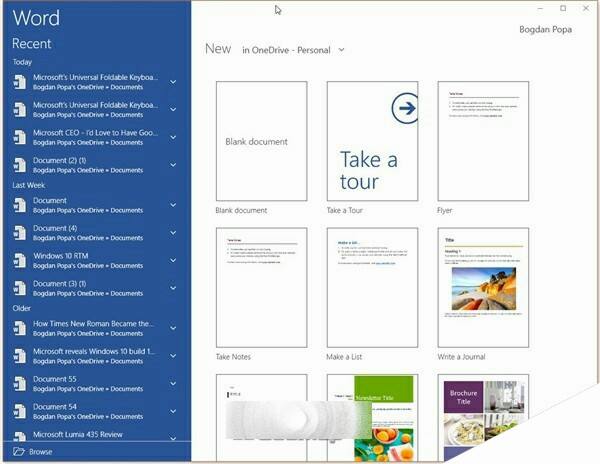Select the Blank document template
600x464 pixels.
261,141
